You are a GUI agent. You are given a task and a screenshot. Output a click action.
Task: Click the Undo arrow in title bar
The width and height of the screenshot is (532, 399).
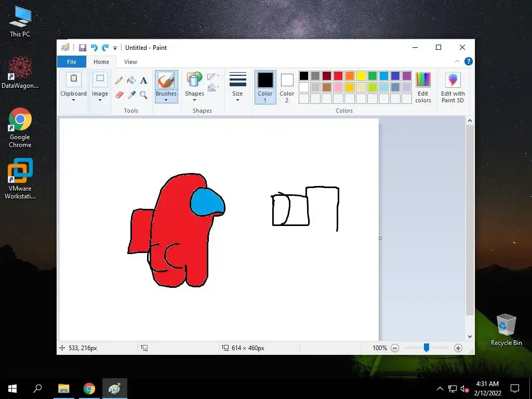click(x=94, y=48)
